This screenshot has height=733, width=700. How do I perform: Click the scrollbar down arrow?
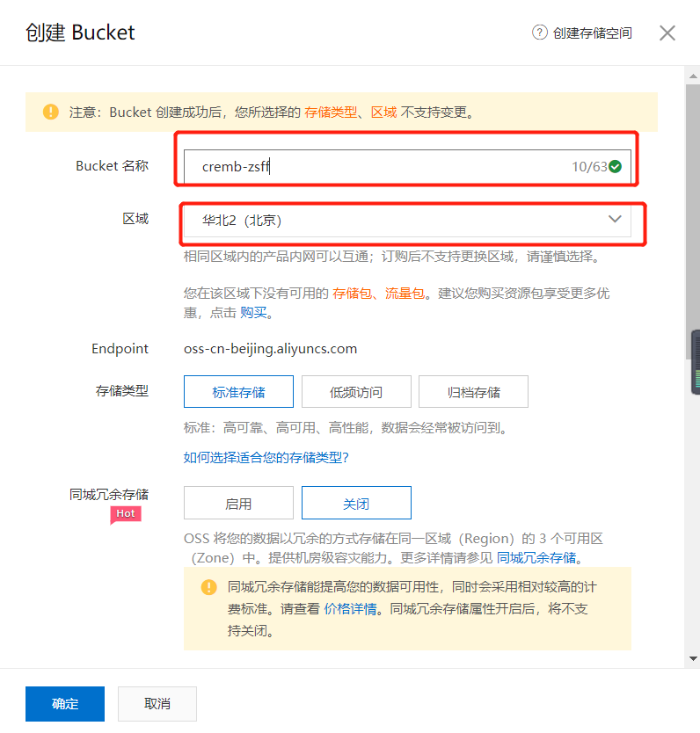(x=694, y=658)
